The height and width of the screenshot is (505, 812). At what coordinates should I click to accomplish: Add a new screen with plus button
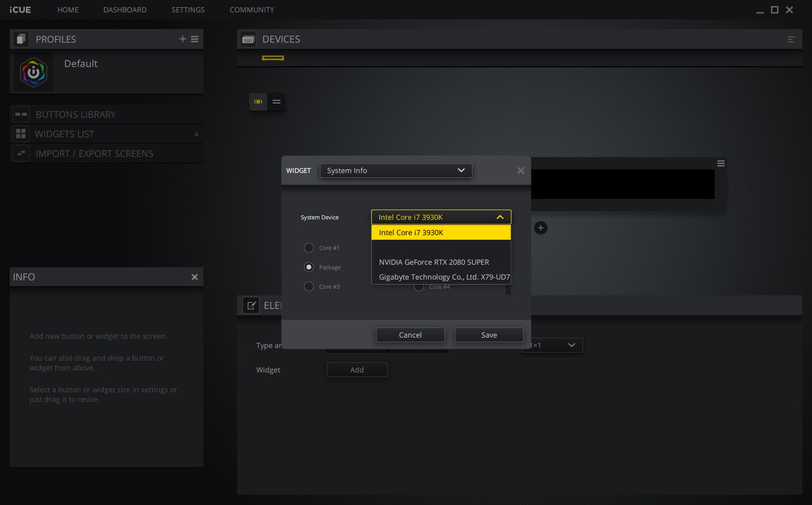pos(541,228)
